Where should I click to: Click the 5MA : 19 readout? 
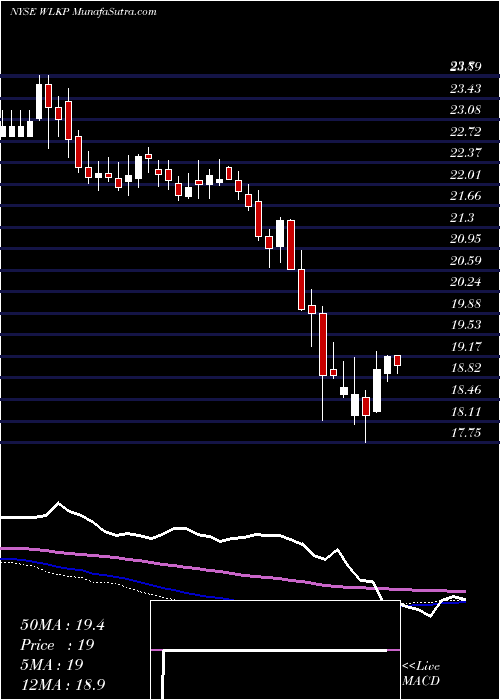[x=52, y=665]
